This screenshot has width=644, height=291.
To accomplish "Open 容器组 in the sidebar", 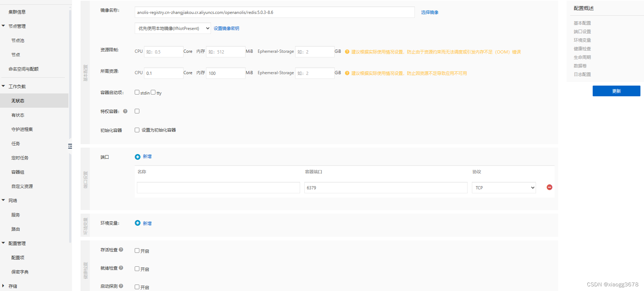I will (x=18, y=172).
